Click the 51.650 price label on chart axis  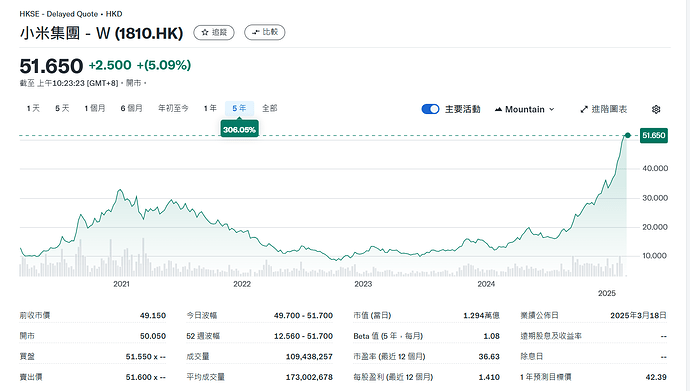pos(653,135)
